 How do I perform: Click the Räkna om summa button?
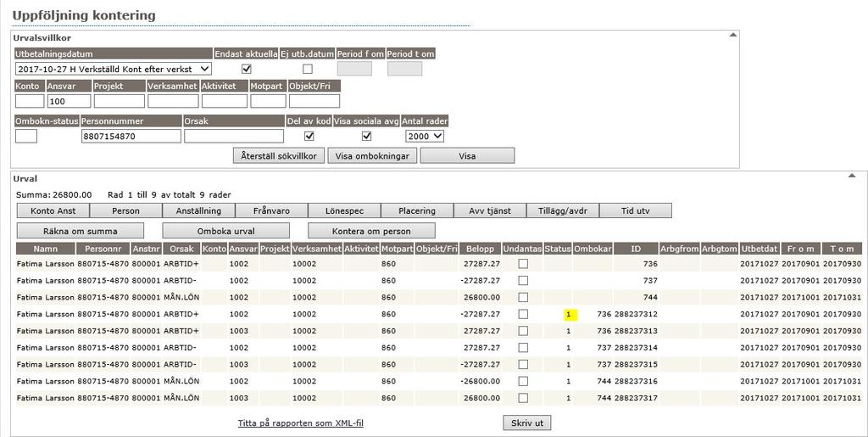click(x=81, y=231)
